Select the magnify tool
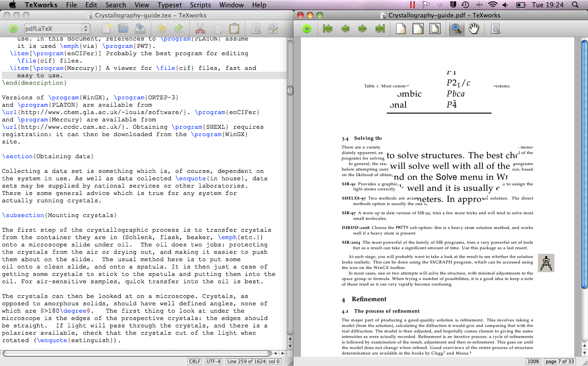 point(456,29)
